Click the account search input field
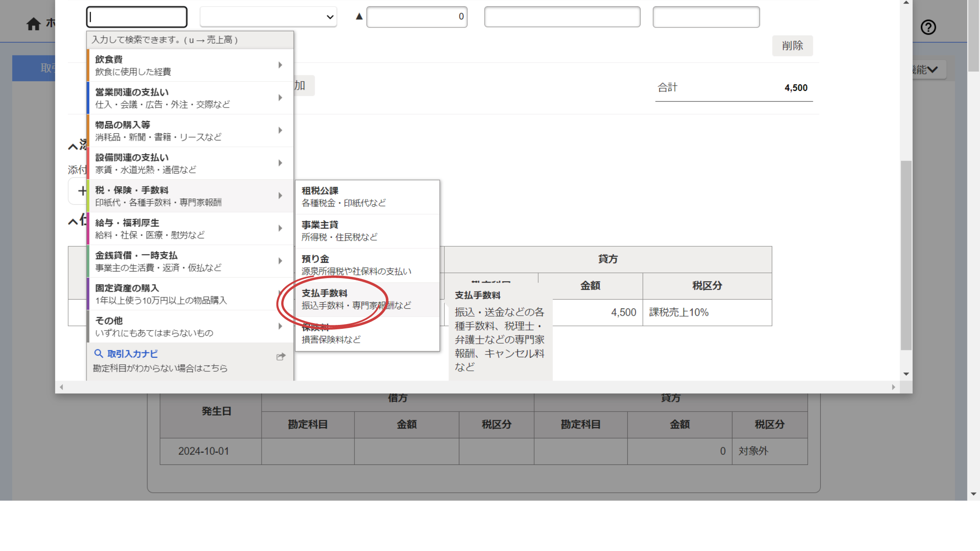The width and height of the screenshot is (980, 551). pyautogui.click(x=136, y=17)
